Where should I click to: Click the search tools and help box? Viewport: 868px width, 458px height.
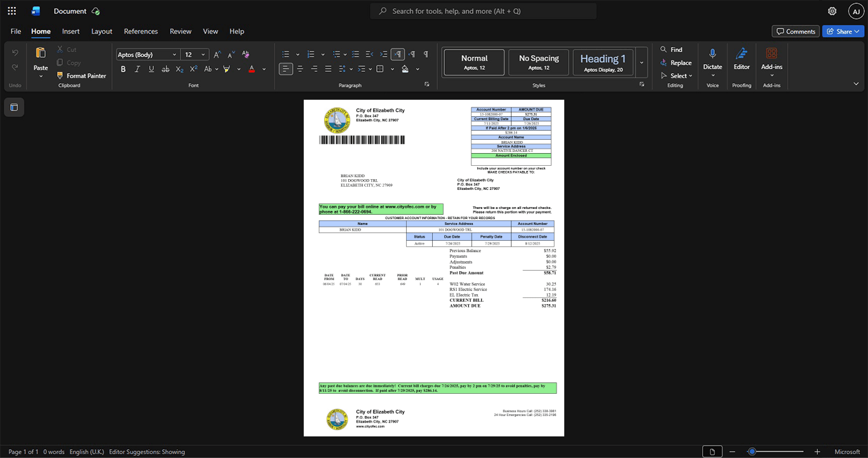click(484, 11)
